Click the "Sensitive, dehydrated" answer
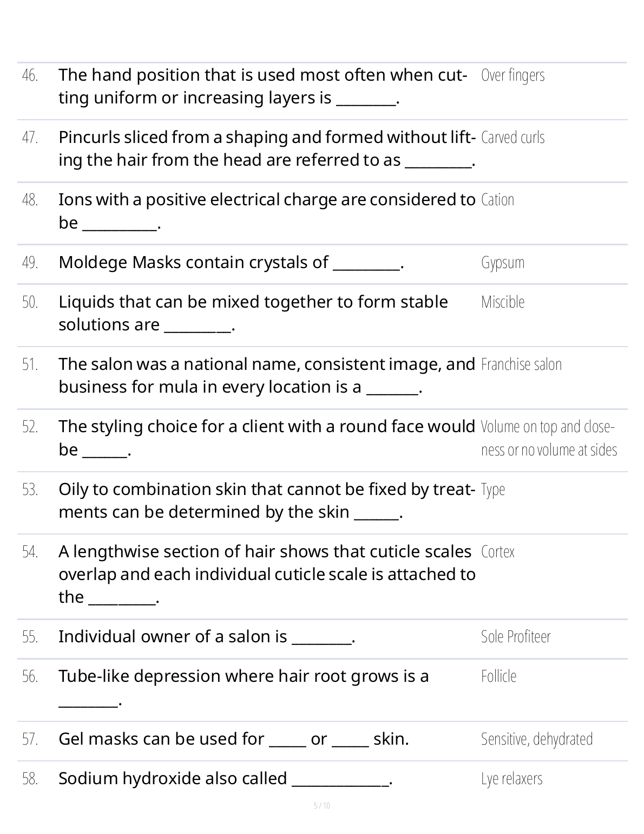The width and height of the screenshot is (644, 834). click(x=537, y=739)
